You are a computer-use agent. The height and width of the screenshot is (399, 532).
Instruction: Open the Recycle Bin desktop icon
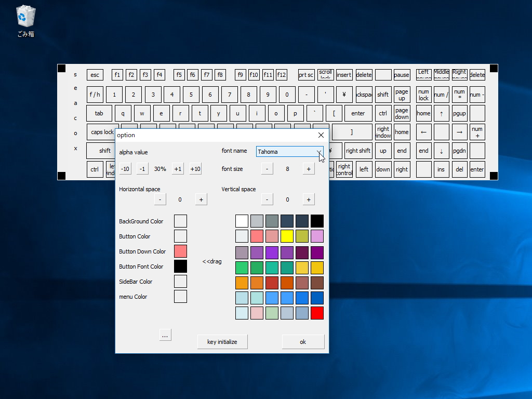26,21
